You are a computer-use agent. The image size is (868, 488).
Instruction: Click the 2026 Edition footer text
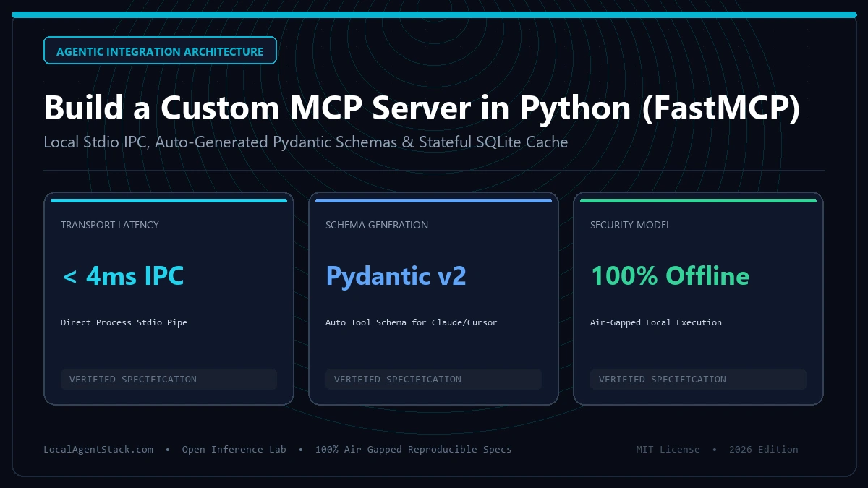pos(764,449)
